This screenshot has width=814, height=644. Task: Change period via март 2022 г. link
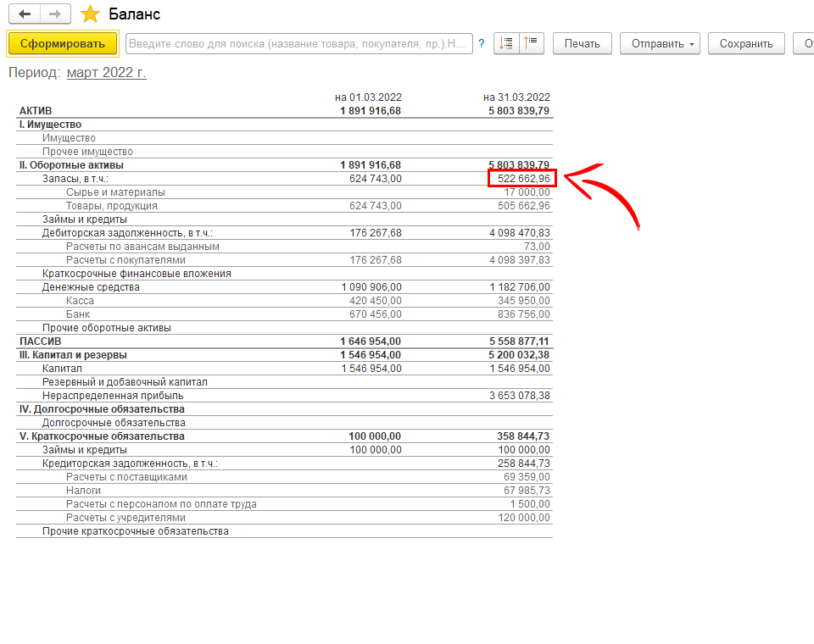pyautogui.click(x=106, y=73)
